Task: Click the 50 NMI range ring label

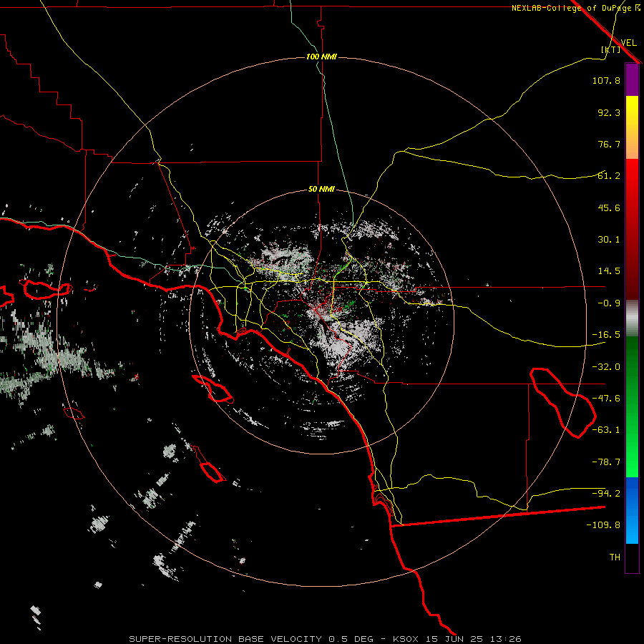Action: point(321,190)
